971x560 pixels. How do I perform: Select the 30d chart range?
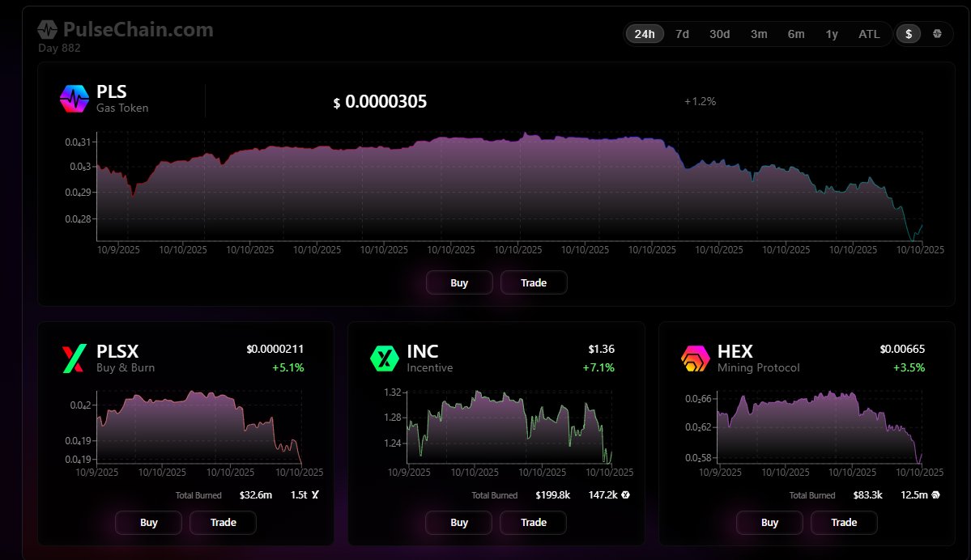[719, 34]
